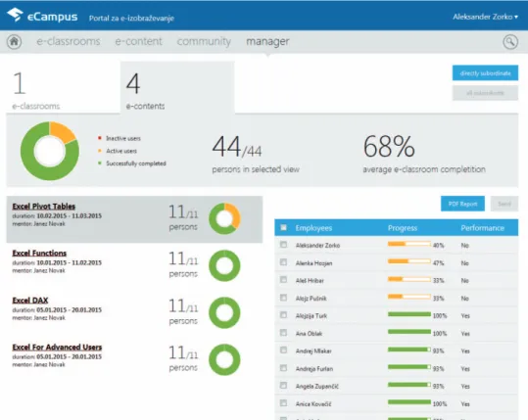
Task: Check the Aleš Hribar row checkbox
Action: point(283,280)
